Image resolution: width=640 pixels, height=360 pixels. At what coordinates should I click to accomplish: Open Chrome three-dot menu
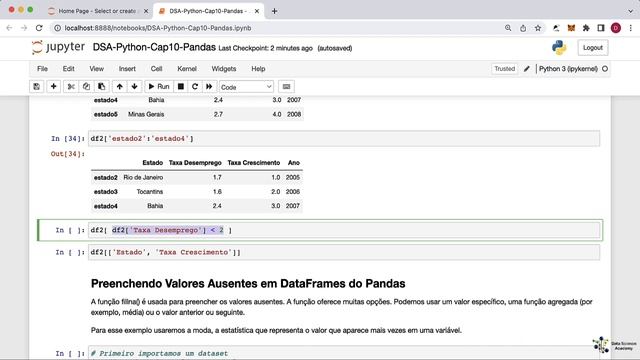(x=631, y=28)
